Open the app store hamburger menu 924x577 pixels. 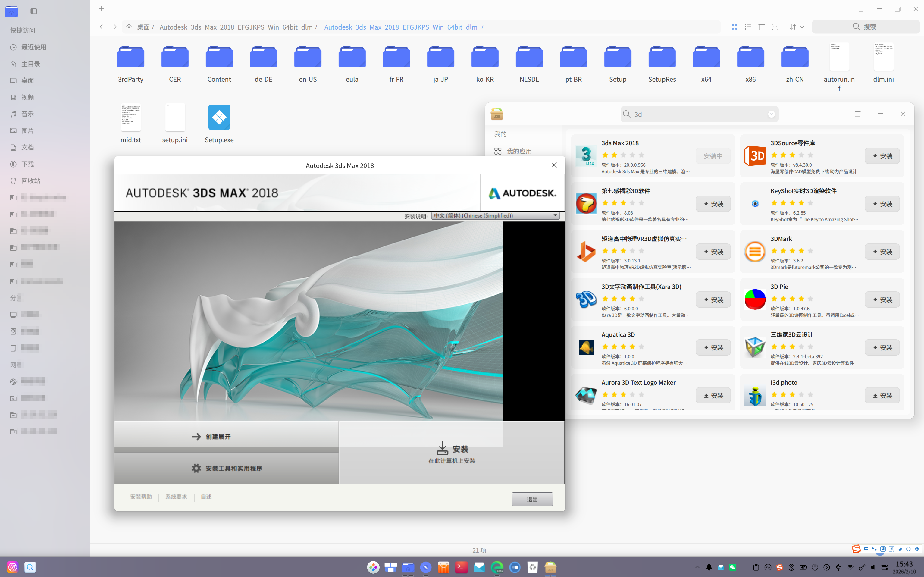[x=857, y=114]
